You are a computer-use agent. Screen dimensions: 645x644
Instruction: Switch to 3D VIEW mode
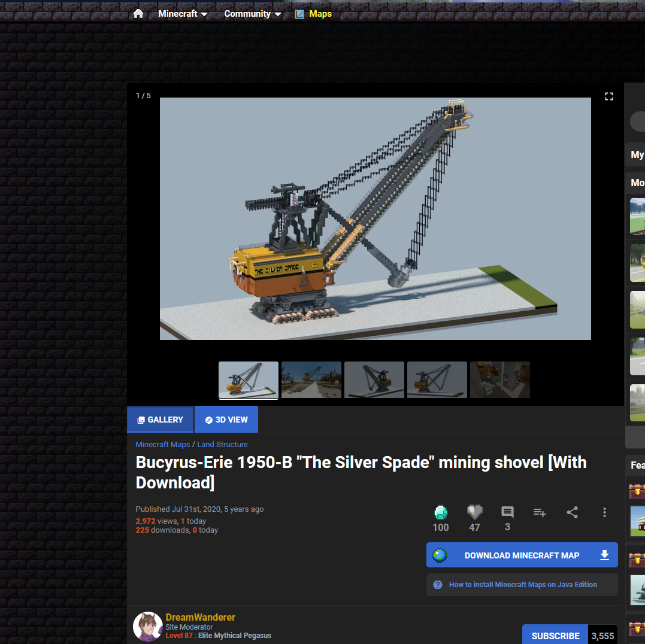(x=226, y=419)
